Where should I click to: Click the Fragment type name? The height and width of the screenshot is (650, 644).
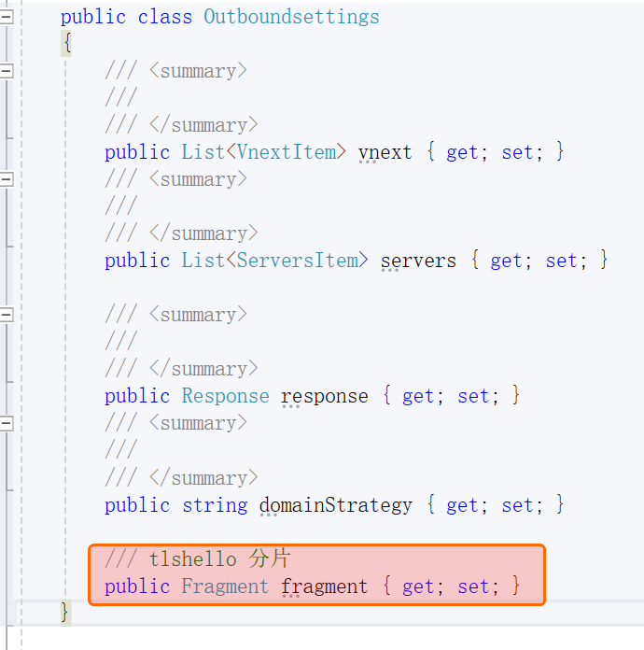pos(225,586)
